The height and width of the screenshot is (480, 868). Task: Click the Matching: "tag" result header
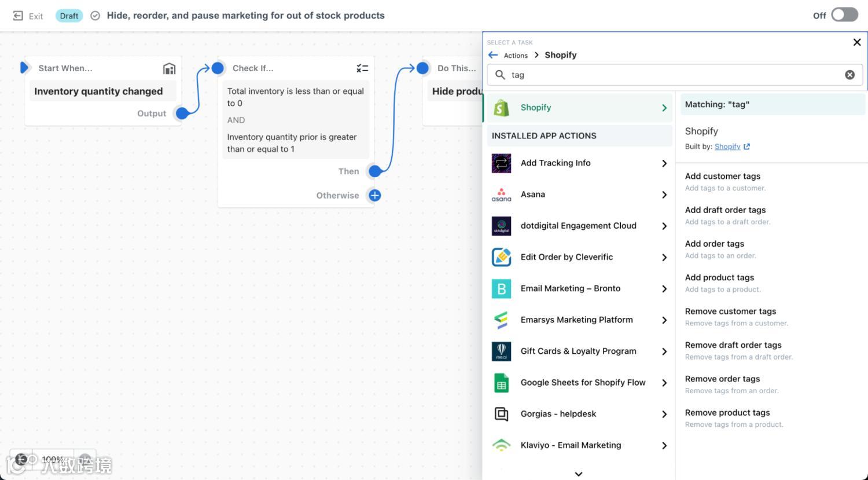[773, 105]
